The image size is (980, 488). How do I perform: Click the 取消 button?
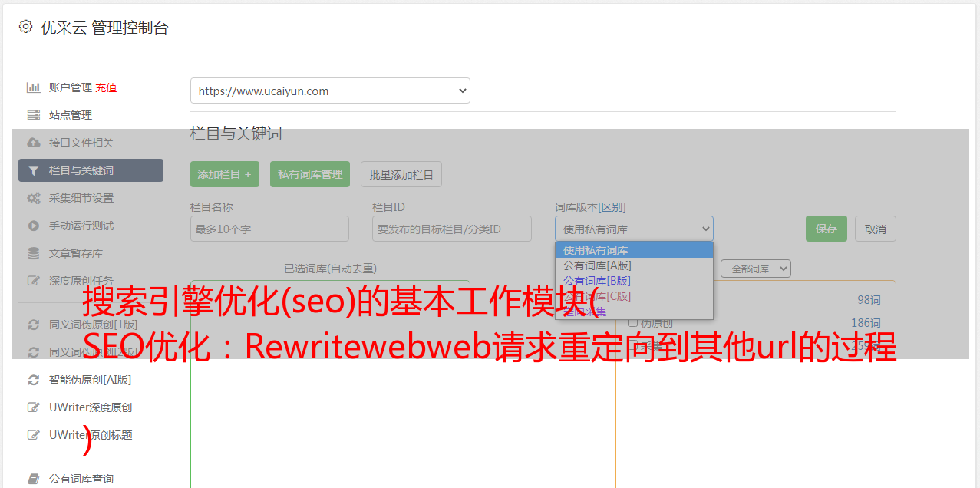click(876, 229)
